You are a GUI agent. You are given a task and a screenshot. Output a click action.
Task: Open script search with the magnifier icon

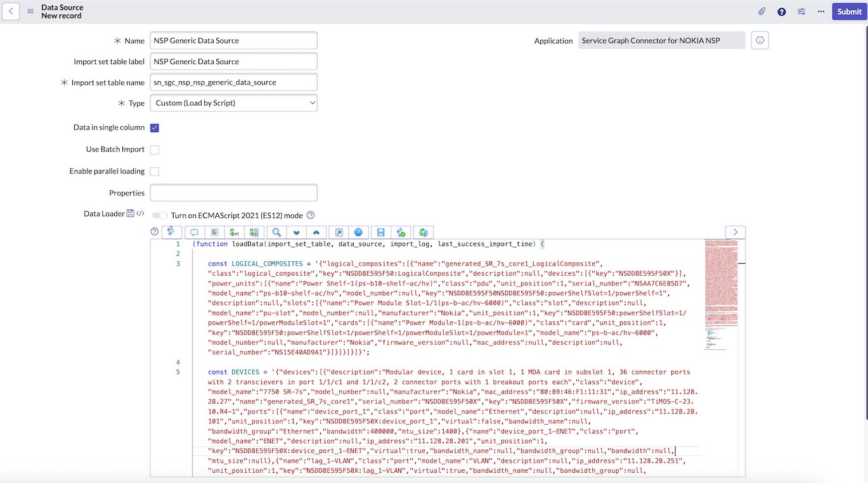[x=276, y=233]
